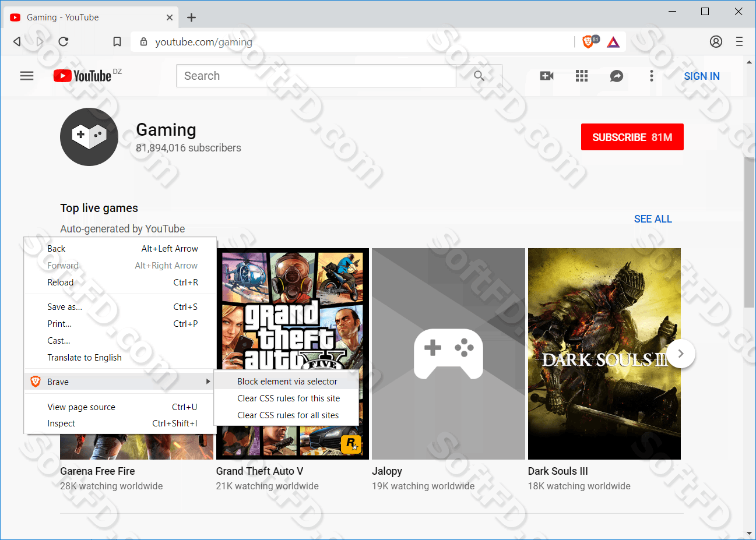The height and width of the screenshot is (540, 756).
Task: Click the red SUBSCRIBE 81M button
Action: [x=632, y=137]
